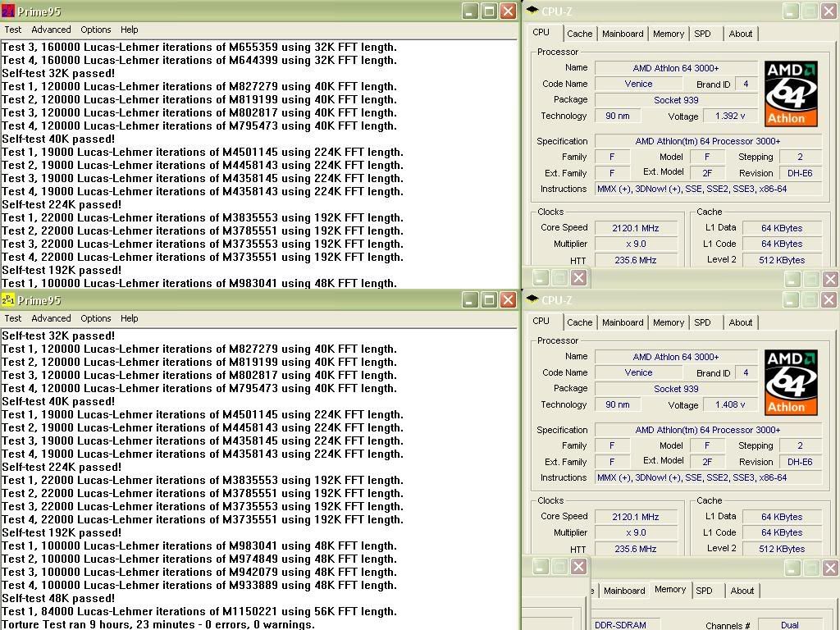Click the AMD Athlon 64 logo beside the 1.392 v voltage

point(791,93)
